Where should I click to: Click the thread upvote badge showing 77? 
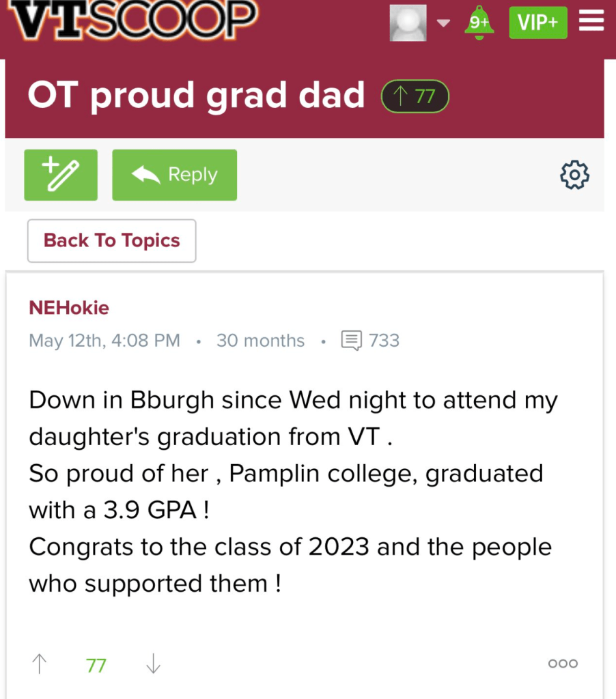coord(415,96)
